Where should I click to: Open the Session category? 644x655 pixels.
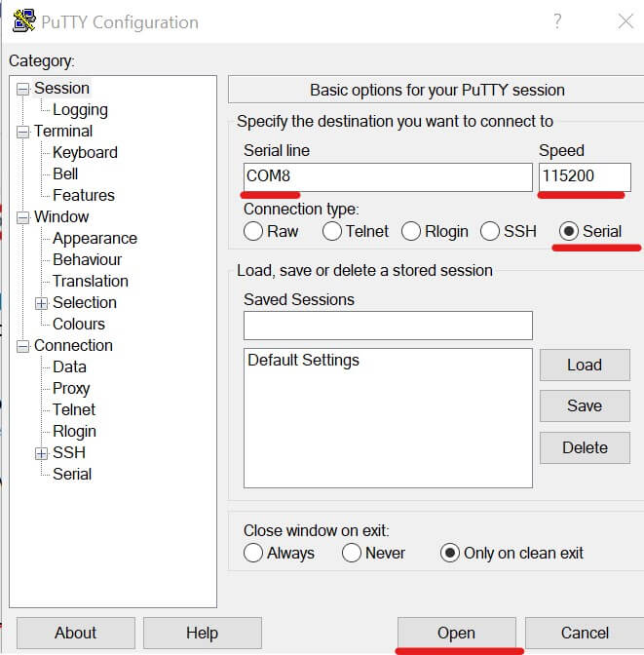[61, 88]
